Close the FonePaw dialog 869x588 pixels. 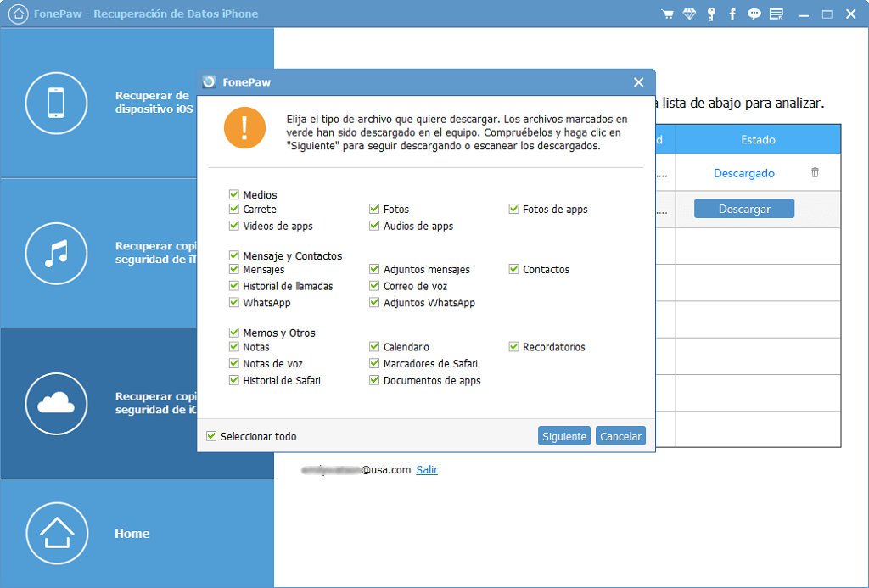pyautogui.click(x=638, y=82)
